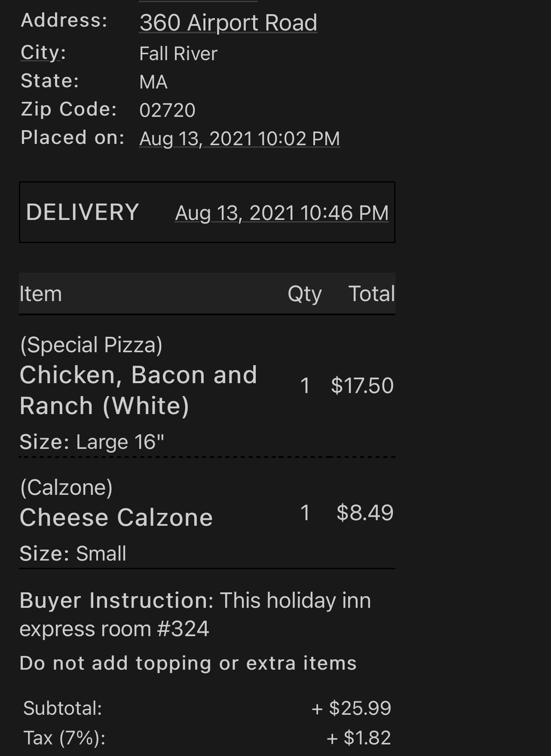Click the 'Do not add topping' note

click(188, 663)
